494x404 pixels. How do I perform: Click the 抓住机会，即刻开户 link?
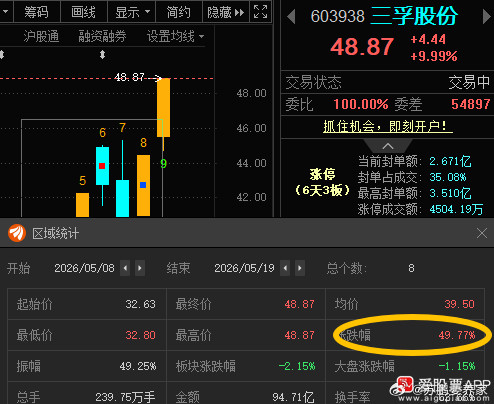point(388,126)
